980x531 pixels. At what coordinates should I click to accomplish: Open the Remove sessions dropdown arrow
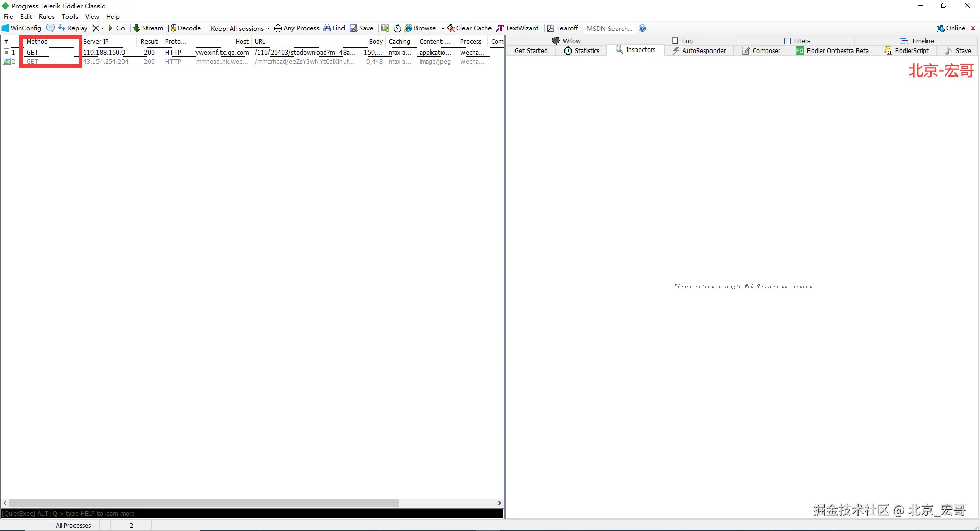[102, 28]
